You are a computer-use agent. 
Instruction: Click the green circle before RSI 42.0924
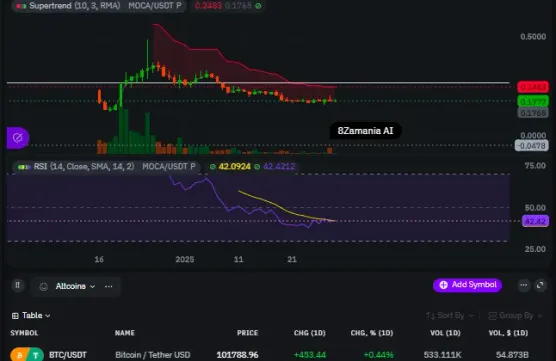pyautogui.click(x=212, y=167)
